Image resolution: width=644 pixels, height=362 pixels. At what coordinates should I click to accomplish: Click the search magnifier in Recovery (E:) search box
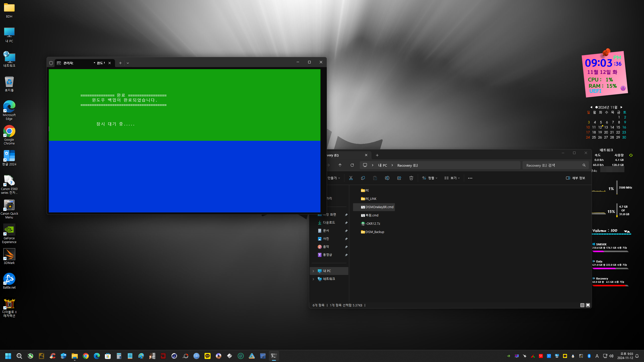click(584, 165)
